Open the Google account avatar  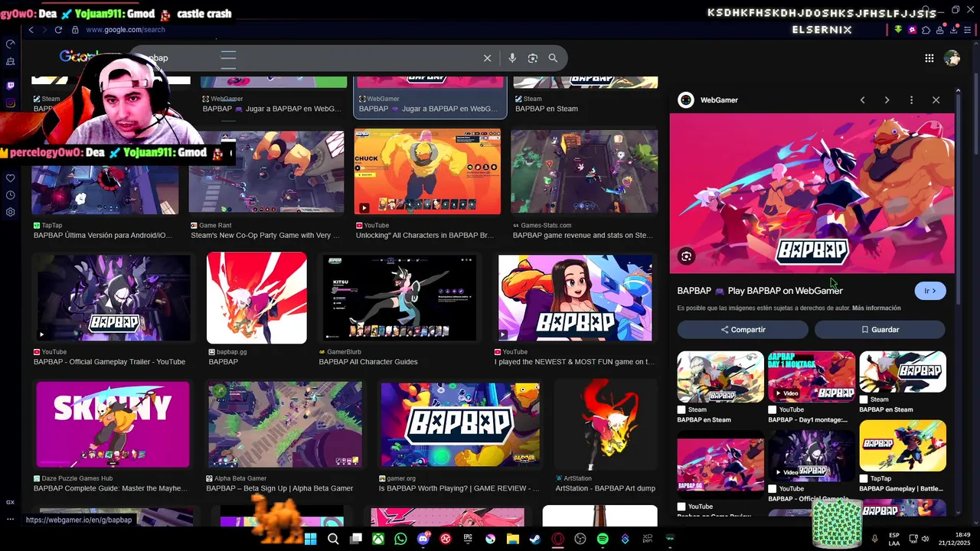(952, 58)
